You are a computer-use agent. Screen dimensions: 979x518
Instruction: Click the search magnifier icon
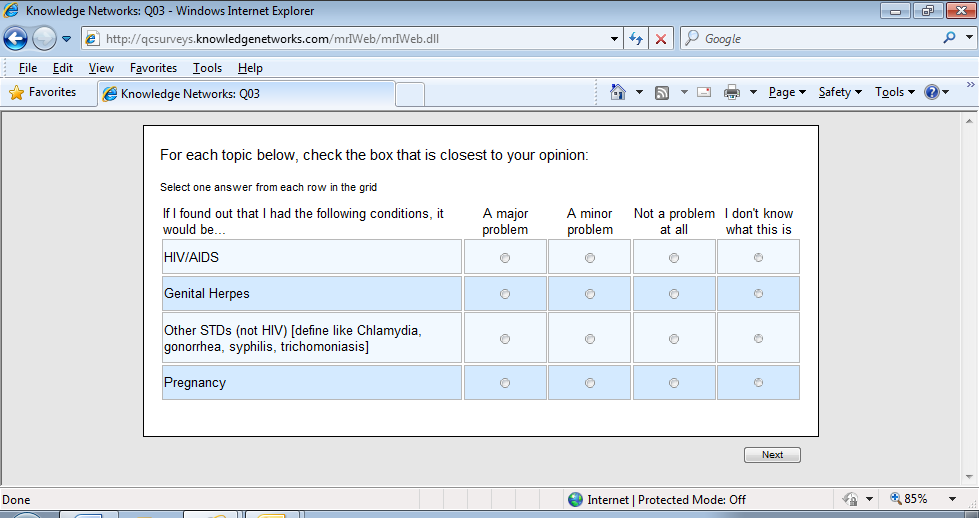(x=950, y=38)
